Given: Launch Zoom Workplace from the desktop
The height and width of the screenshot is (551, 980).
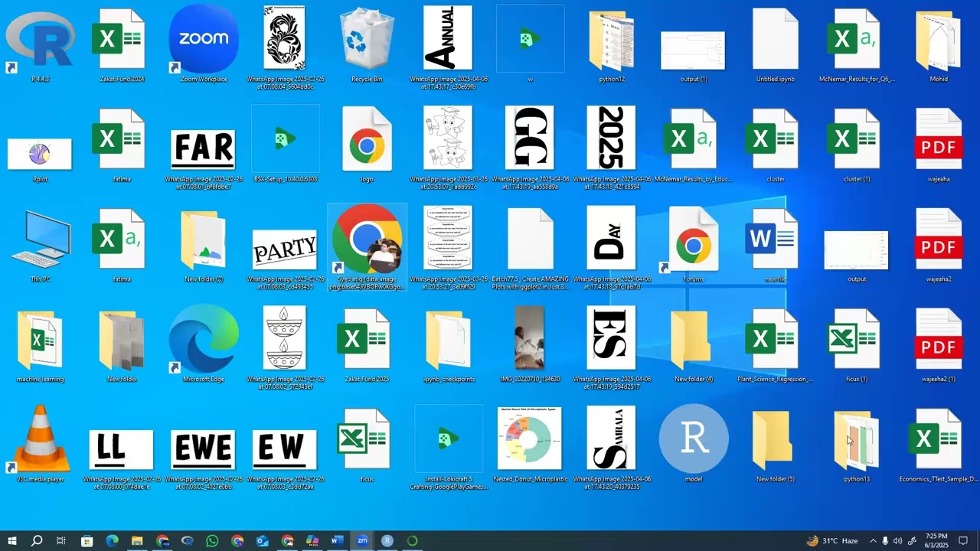Looking at the screenshot, I should coord(204,40).
